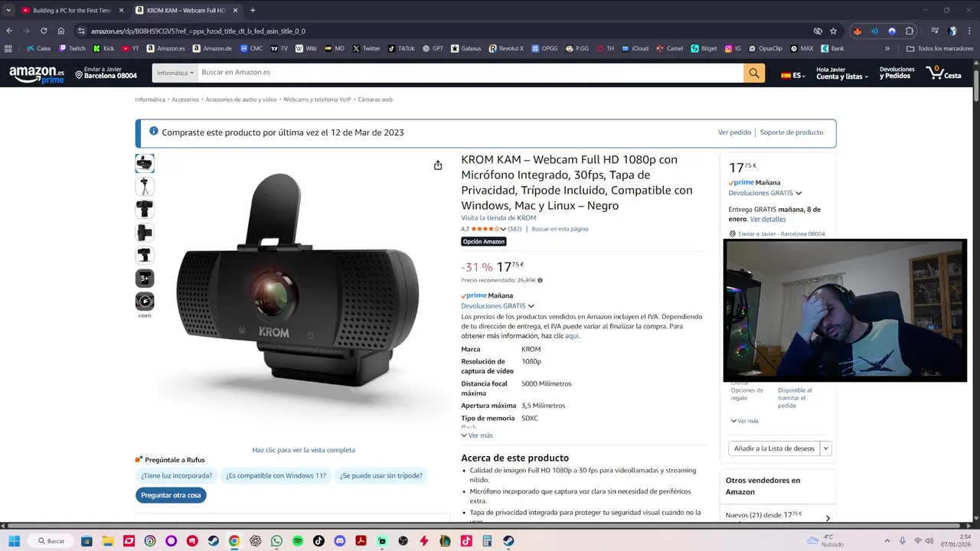This screenshot has height=551, width=980.
Task: Open the product video thumbnail
Action: point(145,302)
